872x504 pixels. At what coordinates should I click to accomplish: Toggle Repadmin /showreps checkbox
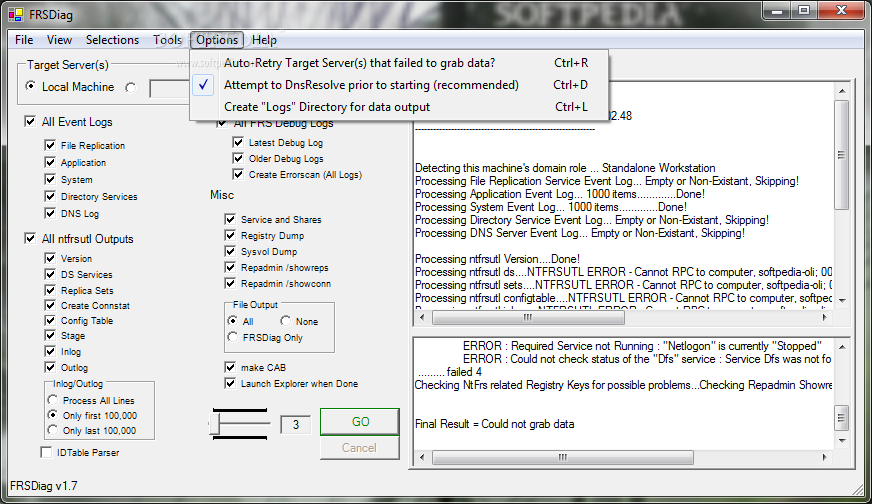pos(230,268)
